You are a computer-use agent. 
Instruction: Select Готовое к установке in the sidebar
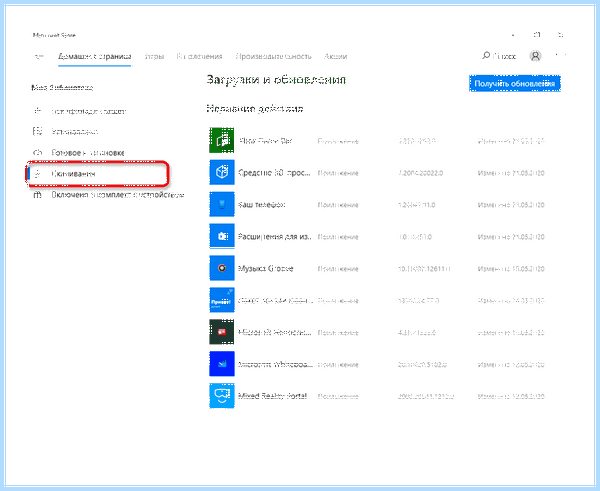(x=88, y=153)
